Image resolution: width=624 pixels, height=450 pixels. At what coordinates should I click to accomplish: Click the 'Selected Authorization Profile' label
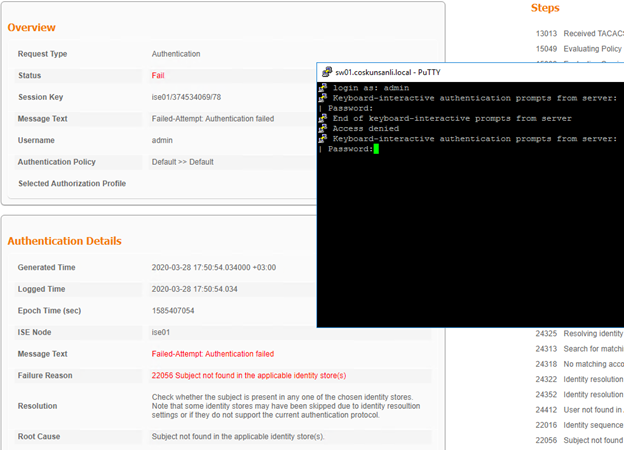click(72, 183)
